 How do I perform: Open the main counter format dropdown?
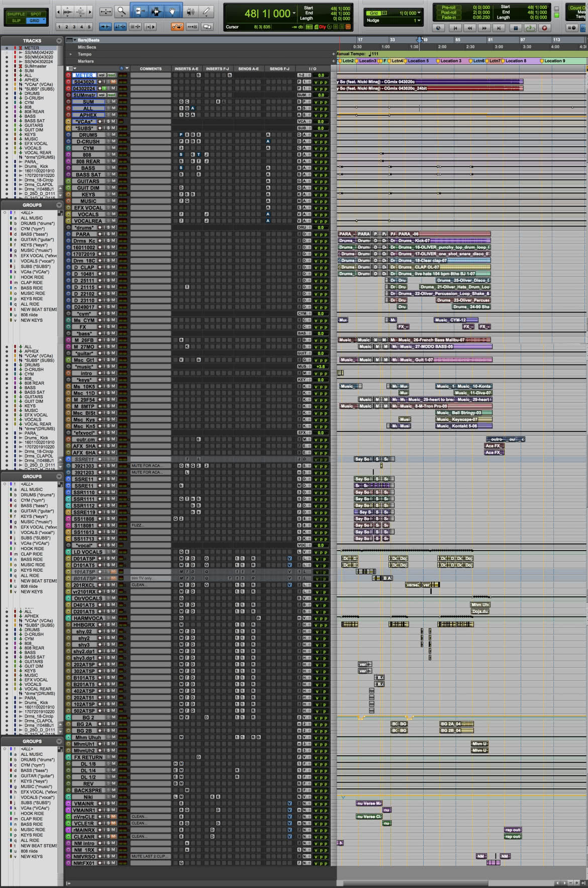[294, 14]
